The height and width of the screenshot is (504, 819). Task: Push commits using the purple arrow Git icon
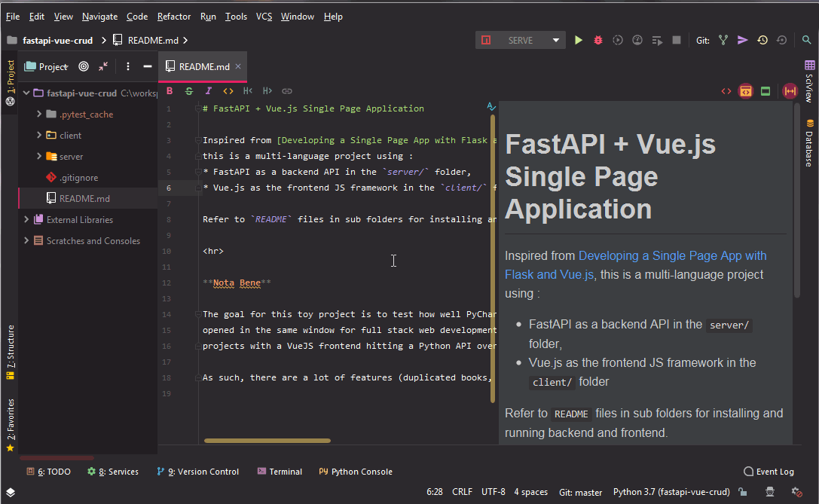coord(742,40)
